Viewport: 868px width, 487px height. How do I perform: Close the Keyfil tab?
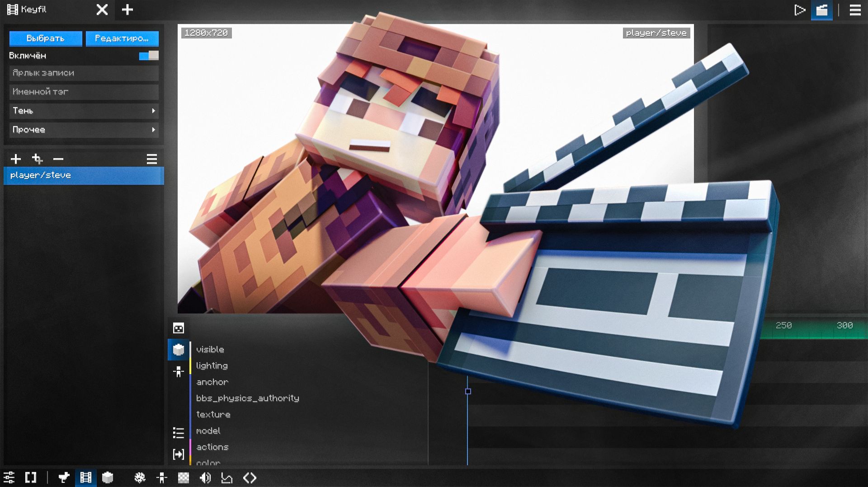click(102, 9)
